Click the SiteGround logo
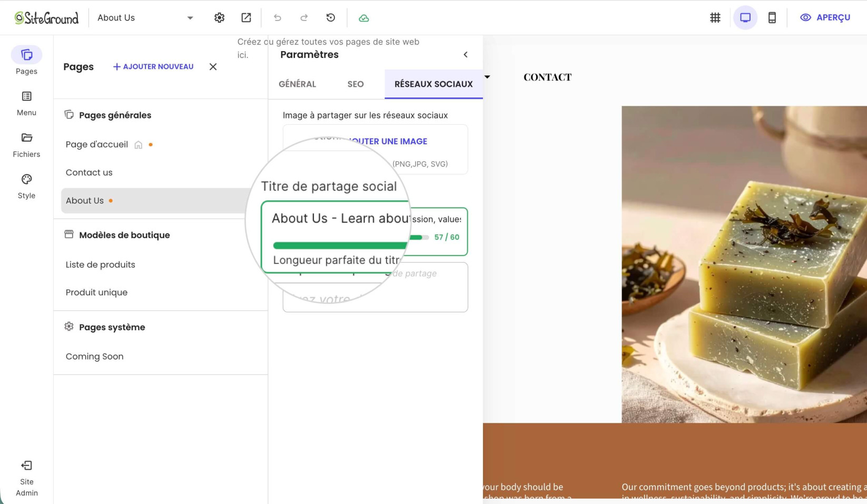The image size is (867, 504). 46,18
